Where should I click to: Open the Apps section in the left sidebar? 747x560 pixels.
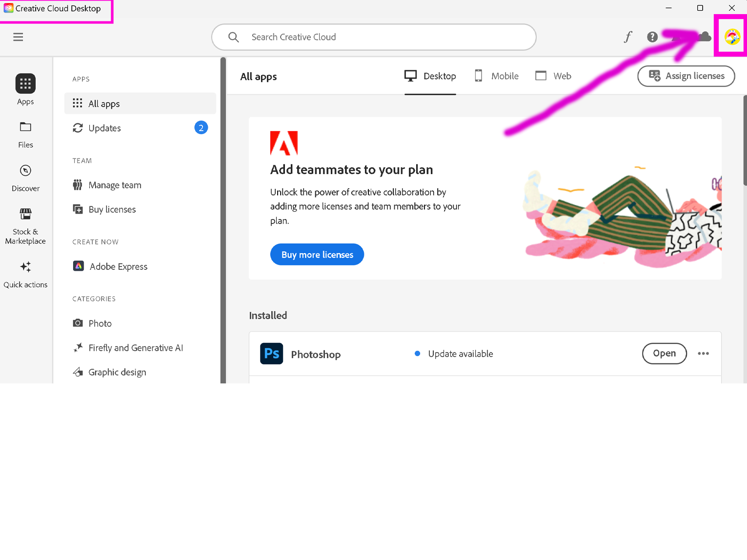click(25, 88)
